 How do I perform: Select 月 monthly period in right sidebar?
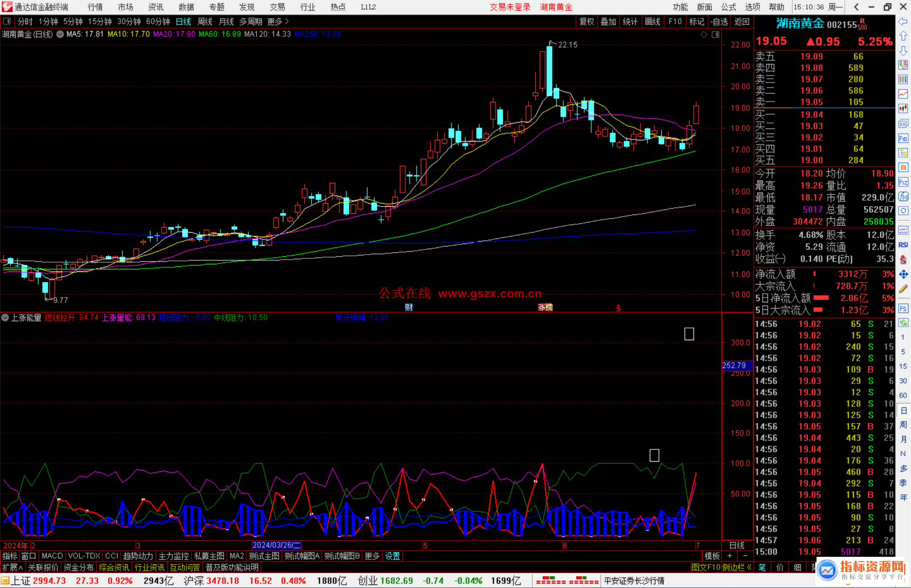[x=903, y=439]
